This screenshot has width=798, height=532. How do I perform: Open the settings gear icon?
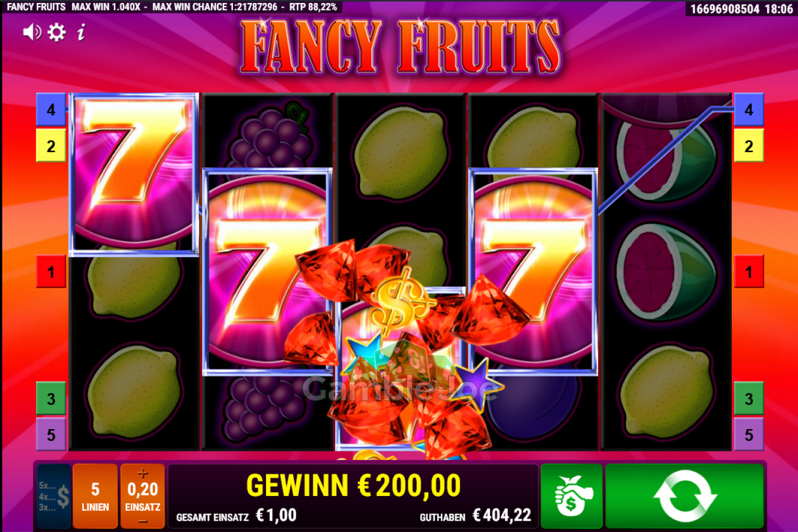[x=57, y=32]
